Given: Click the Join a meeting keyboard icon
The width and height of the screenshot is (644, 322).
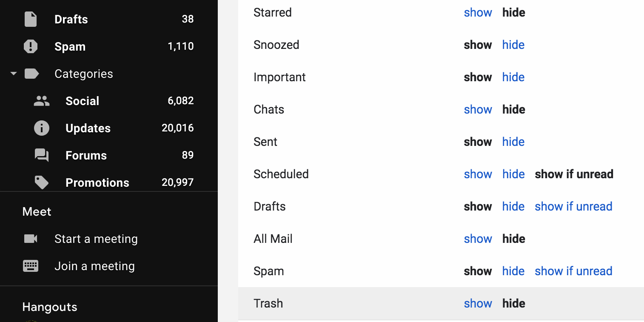Looking at the screenshot, I should tap(31, 266).
